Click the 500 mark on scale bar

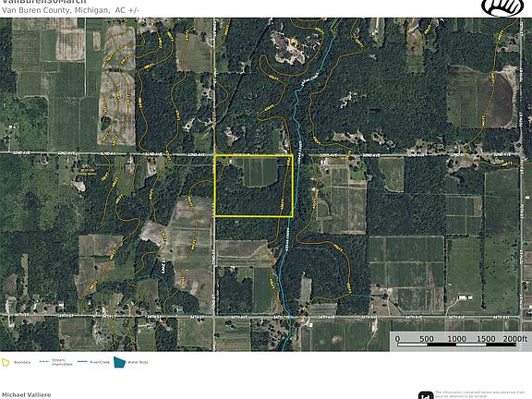(x=427, y=339)
